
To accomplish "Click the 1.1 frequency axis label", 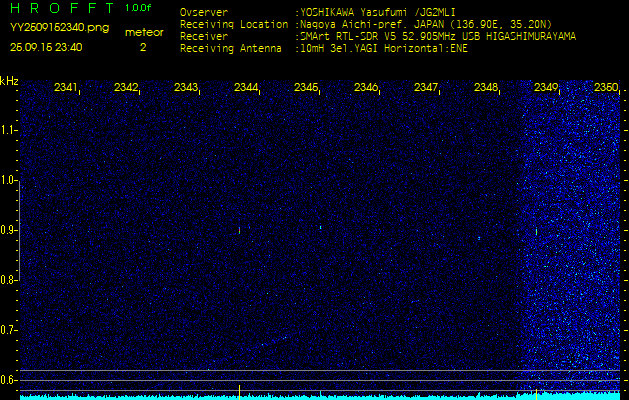I will pyautogui.click(x=9, y=130).
